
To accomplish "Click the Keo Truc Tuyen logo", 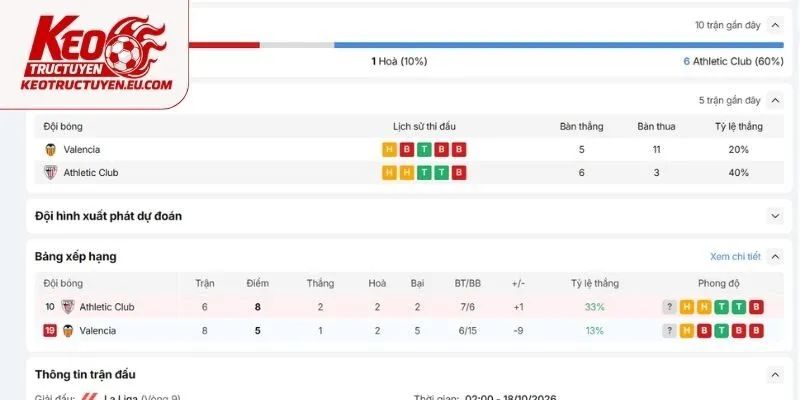I will [95, 54].
